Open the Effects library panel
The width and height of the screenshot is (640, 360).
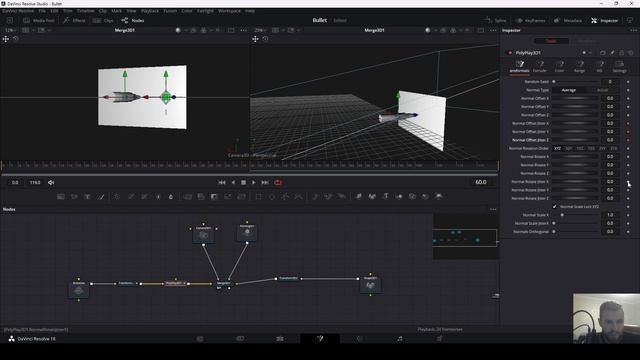point(74,20)
